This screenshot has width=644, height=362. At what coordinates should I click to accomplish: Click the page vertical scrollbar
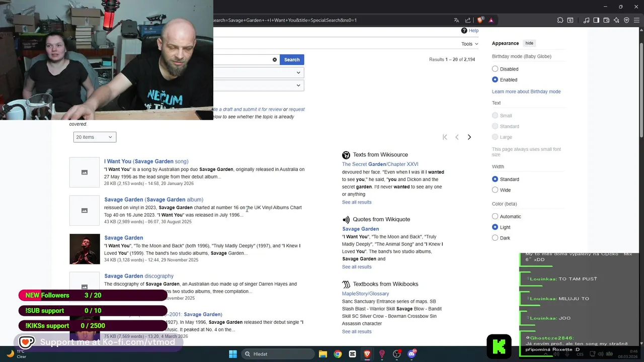[640, 90]
